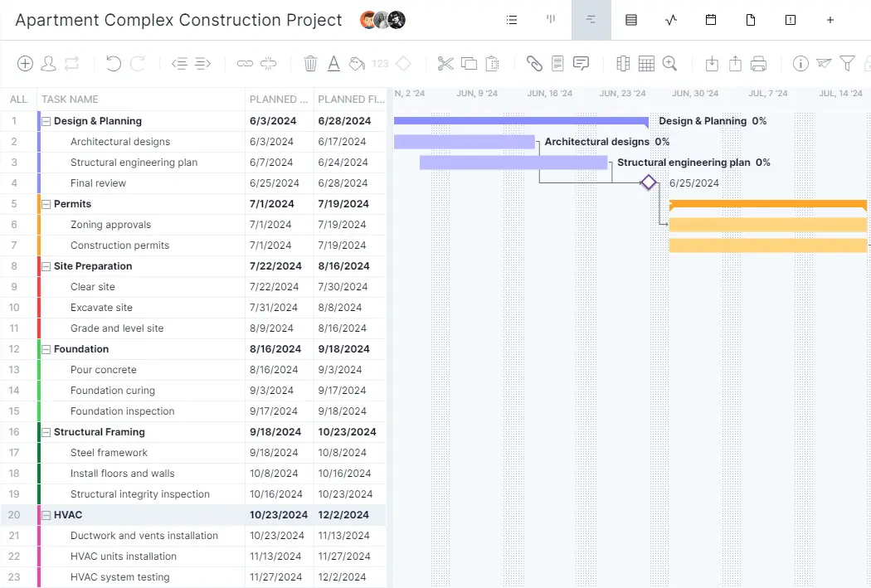Click the redo arrow icon
Viewport: 871px width, 588px height.
click(137, 64)
